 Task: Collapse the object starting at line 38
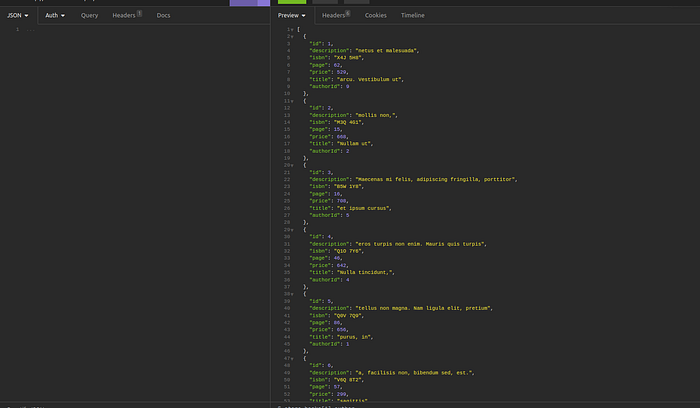[292, 294]
